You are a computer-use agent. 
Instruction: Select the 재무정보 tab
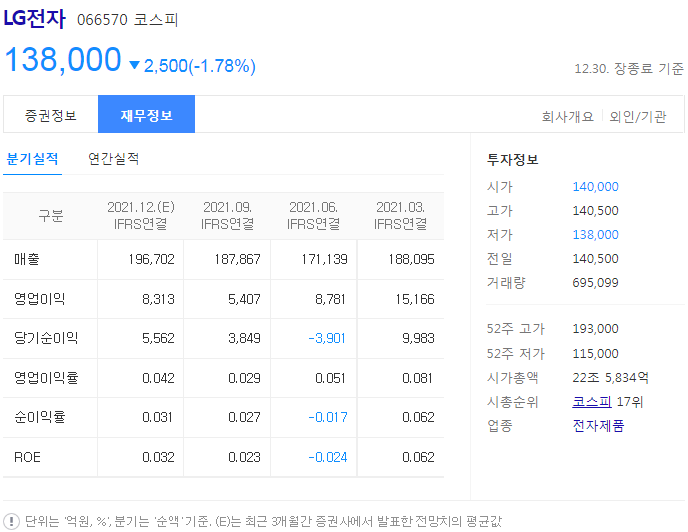click(147, 114)
